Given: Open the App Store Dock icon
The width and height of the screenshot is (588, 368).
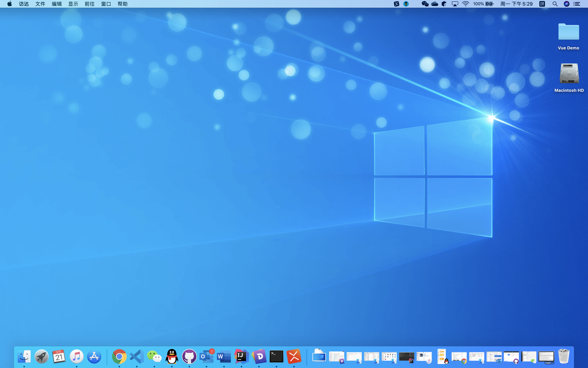Looking at the screenshot, I should click(x=94, y=357).
